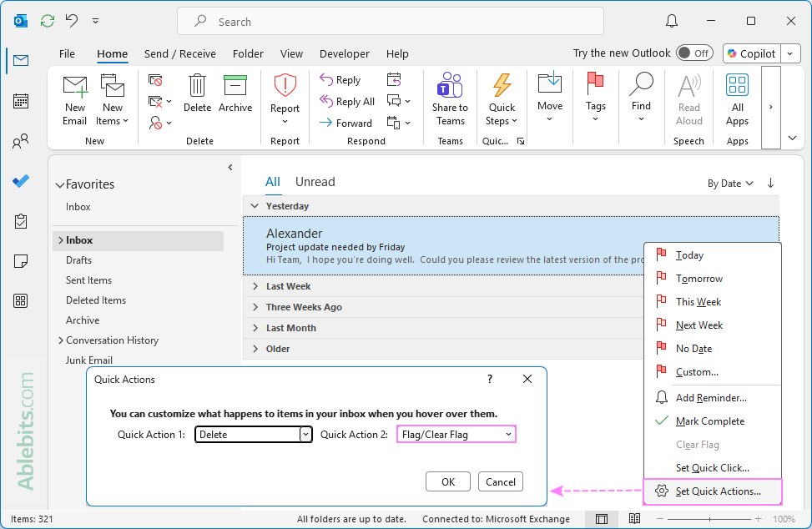The height and width of the screenshot is (529, 812).
Task: Click the Undo arrow in title bar
Action: [72, 21]
